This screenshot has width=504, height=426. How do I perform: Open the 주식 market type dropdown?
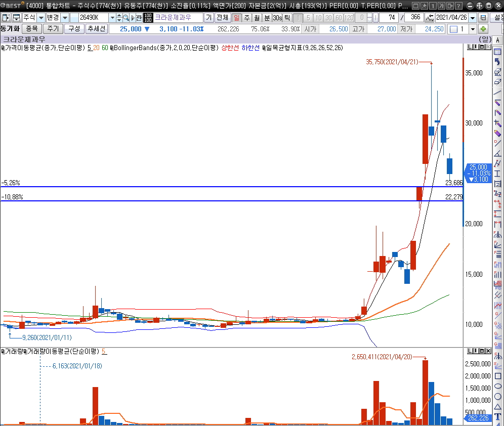pos(41,18)
